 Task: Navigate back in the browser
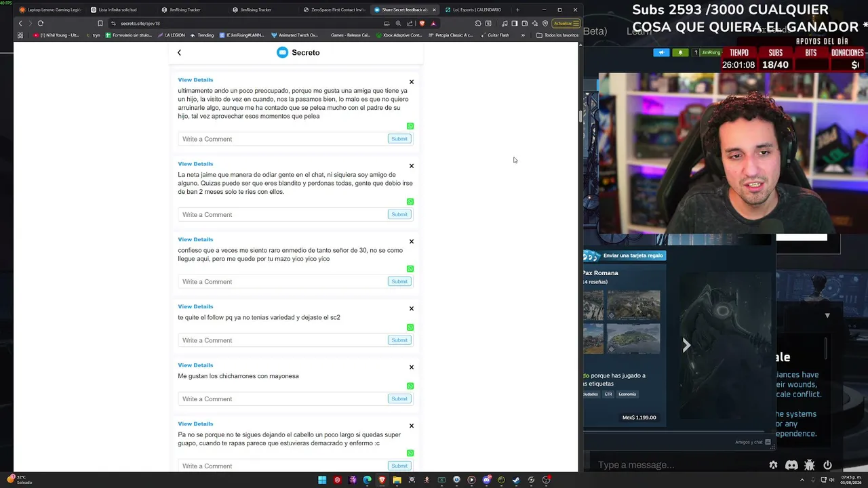[20, 23]
